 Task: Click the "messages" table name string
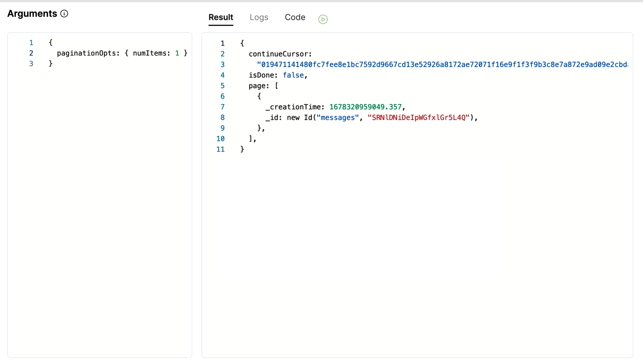coord(337,118)
